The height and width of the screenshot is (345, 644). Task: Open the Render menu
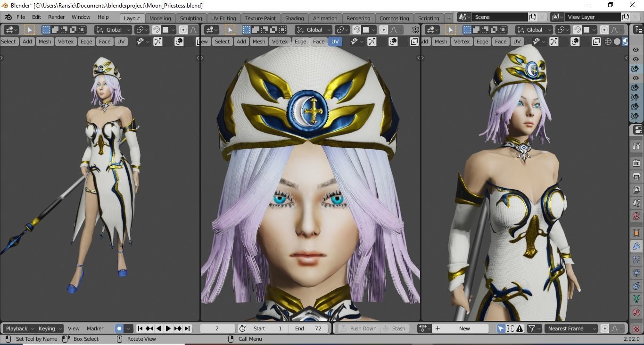click(x=56, y=17)
